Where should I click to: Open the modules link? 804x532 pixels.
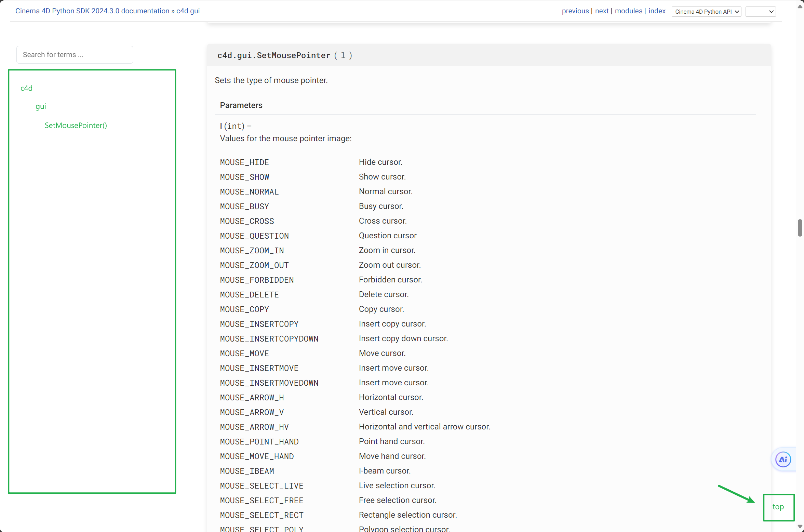pos(628,11)
